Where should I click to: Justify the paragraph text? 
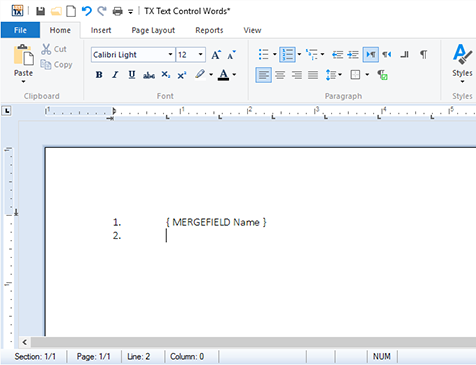[x=313, y=75]
